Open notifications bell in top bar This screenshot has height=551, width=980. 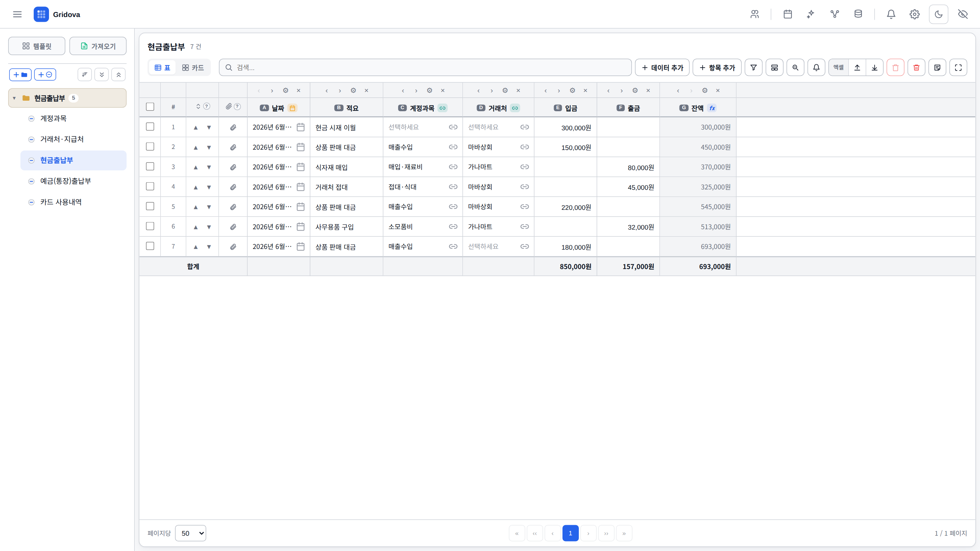[891, 14]
